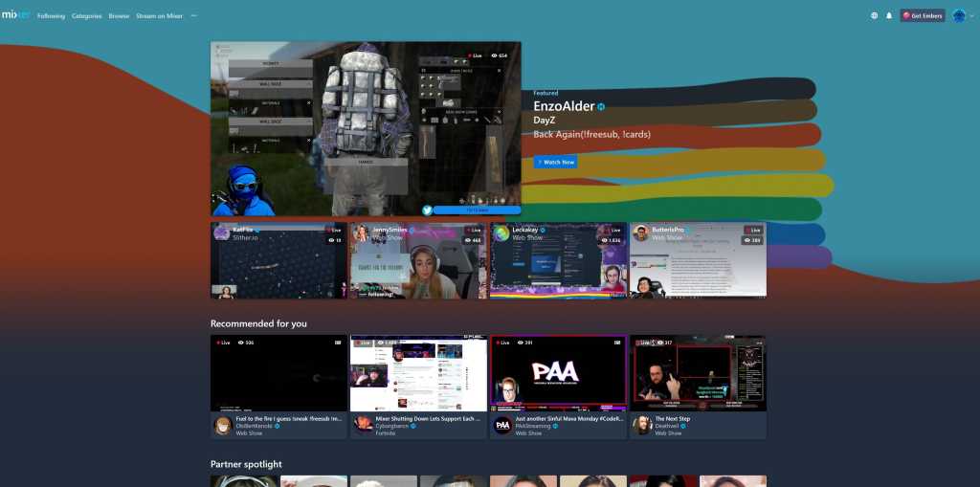980x487 pixels.
Task: Click the Leckakay verified badge
Action: (543, 230)
